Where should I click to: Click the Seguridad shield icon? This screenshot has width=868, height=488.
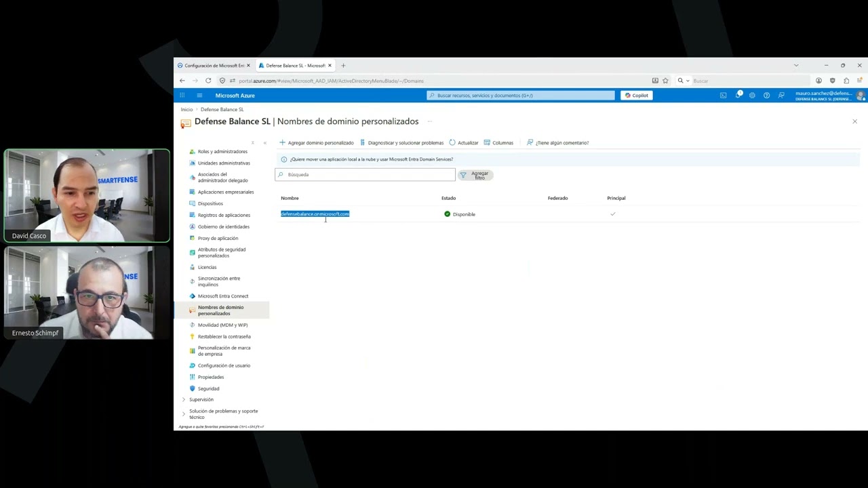(193, 388)
